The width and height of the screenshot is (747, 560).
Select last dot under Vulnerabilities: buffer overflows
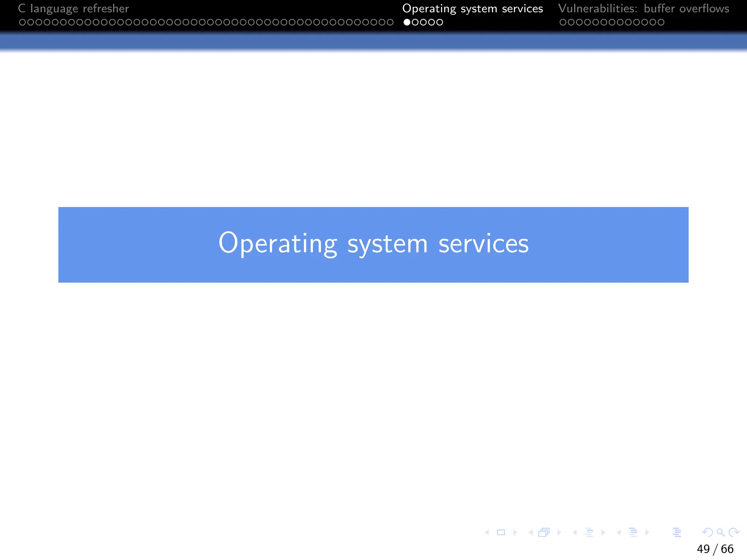661,22
